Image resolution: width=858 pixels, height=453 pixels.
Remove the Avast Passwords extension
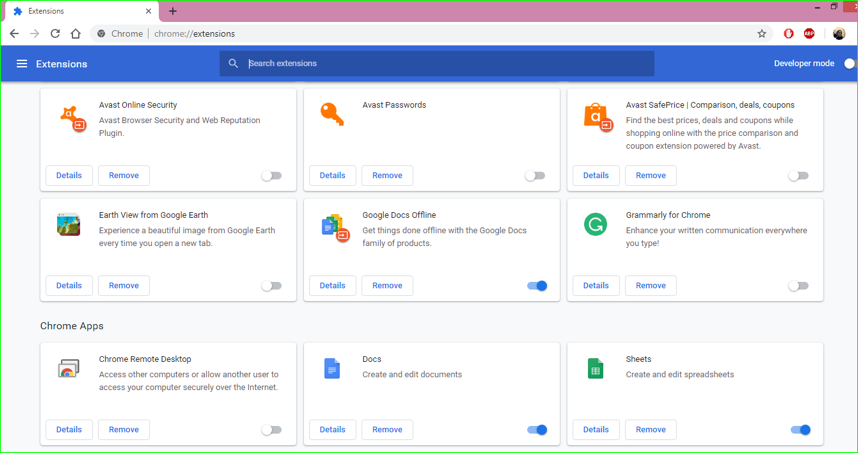pyautogui.click(x=387, y=176)
